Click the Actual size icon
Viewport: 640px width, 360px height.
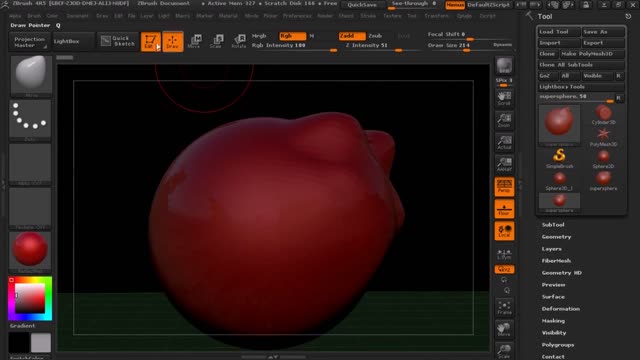(504, 142)
